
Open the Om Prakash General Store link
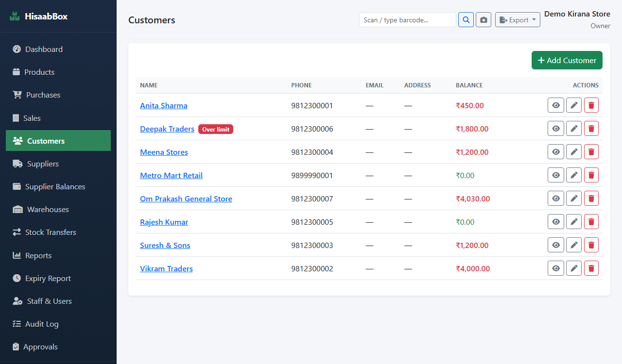(x=186, y=199)
